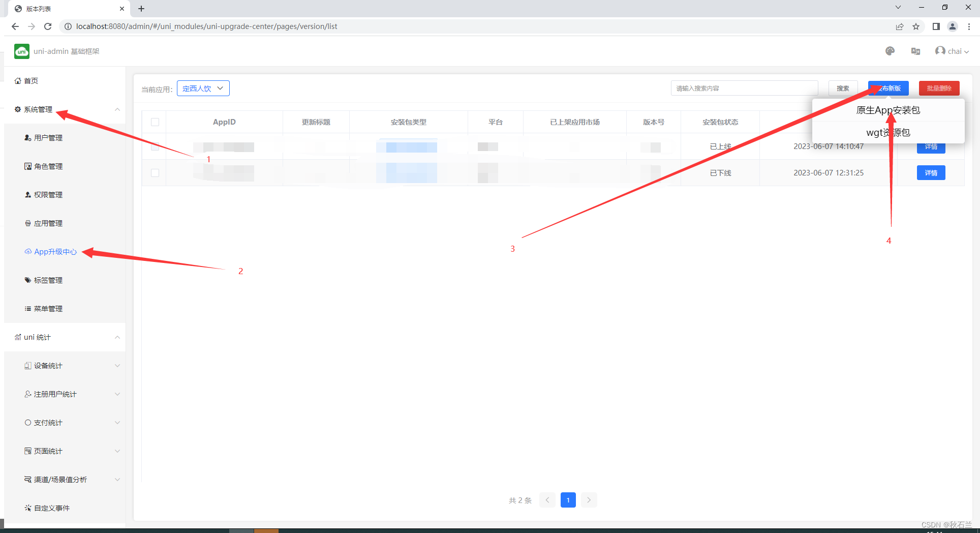Open 详情 for the 14:10:47 row
This screenshot has width=980, height=533.
coord(931,147)
